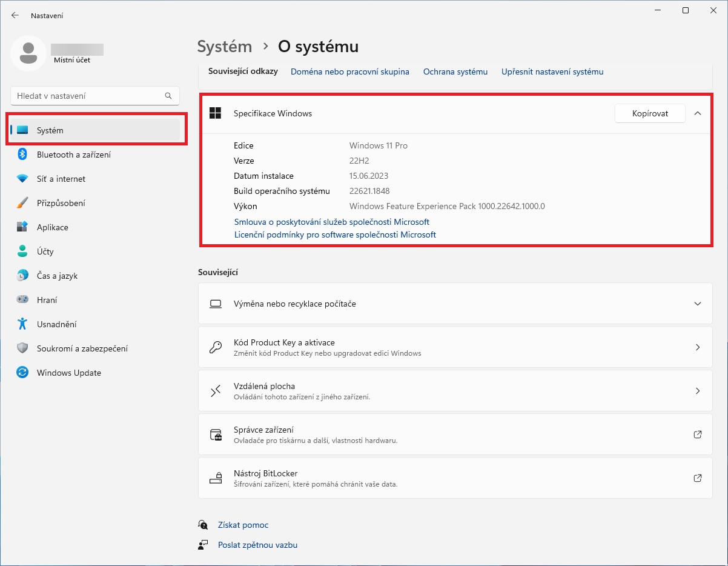Click the search magnifier icon
The image size is (728, 566).
[168, 96]
